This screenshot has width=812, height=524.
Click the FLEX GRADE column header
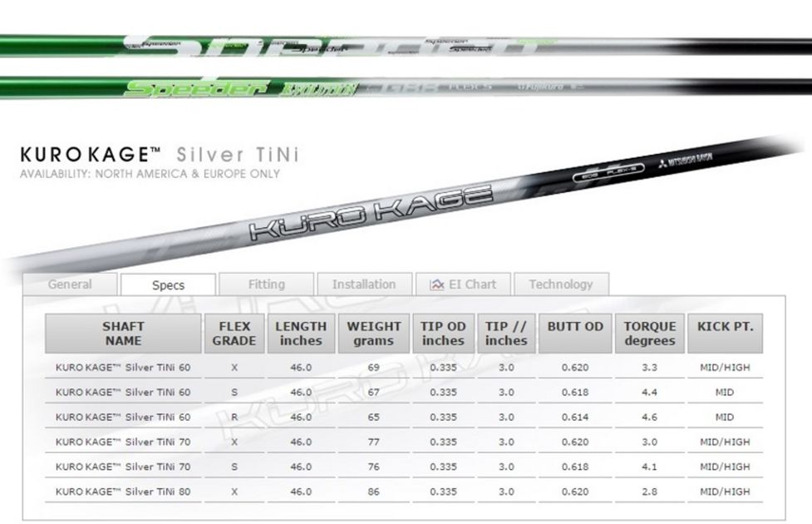(234, 334)
